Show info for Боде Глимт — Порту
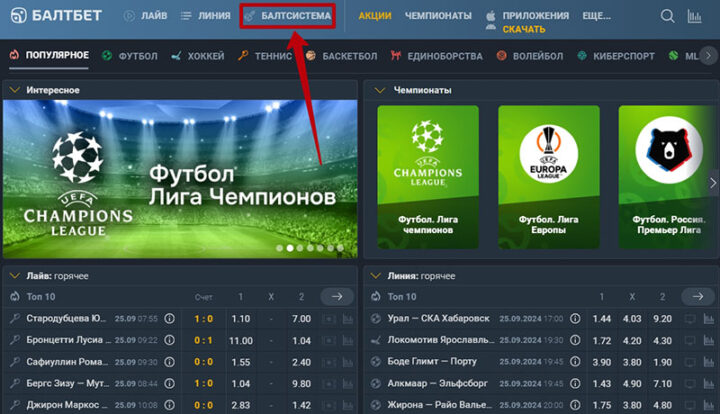720x414 pixels. (x=575, y=362)
